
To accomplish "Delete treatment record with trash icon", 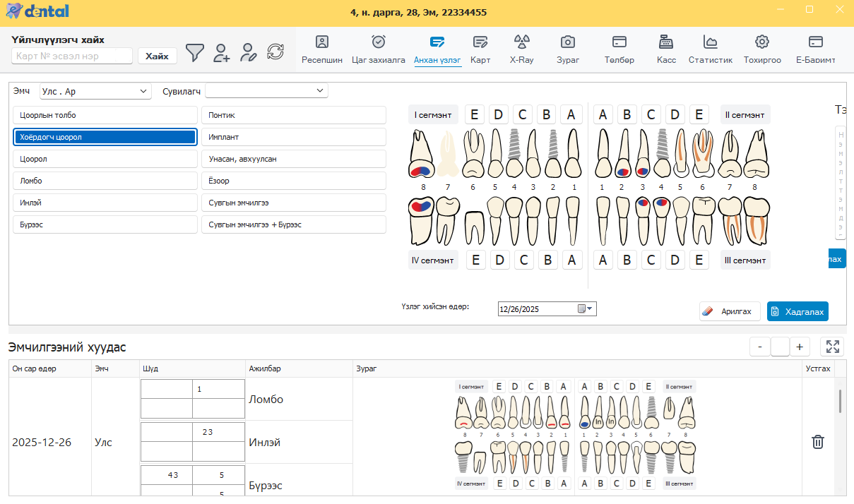I will pyautogui.click(x=818, y=442).
